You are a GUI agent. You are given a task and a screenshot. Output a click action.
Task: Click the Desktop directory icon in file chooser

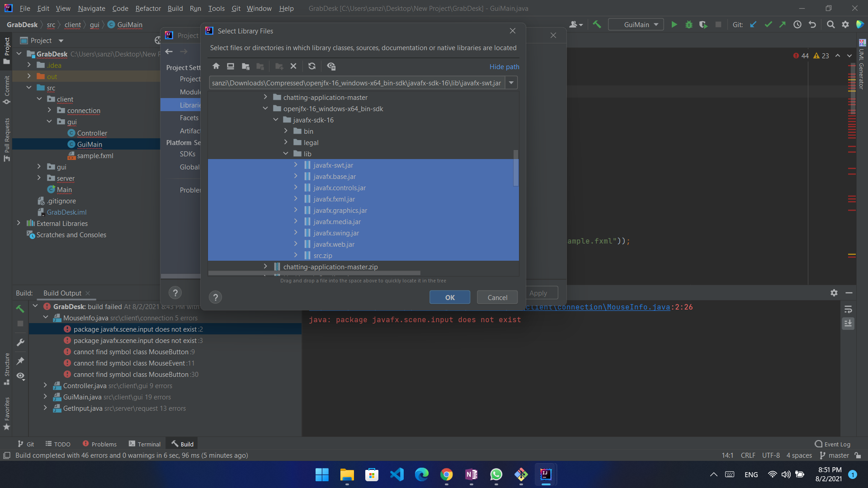pos(231,66)
